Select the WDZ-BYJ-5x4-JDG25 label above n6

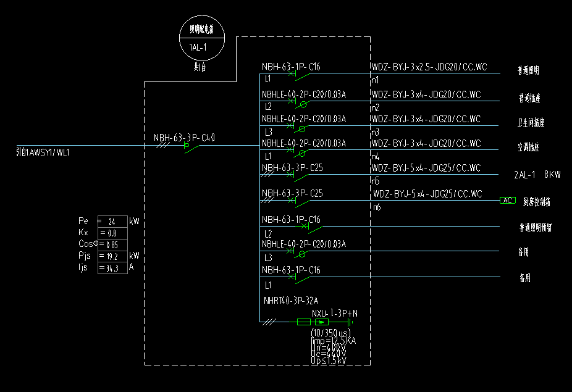tap(427, 194)
